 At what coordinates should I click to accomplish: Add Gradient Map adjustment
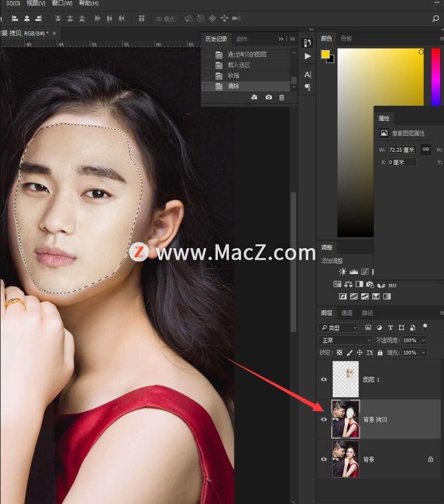pyautogui.click(x=387, y=296)
